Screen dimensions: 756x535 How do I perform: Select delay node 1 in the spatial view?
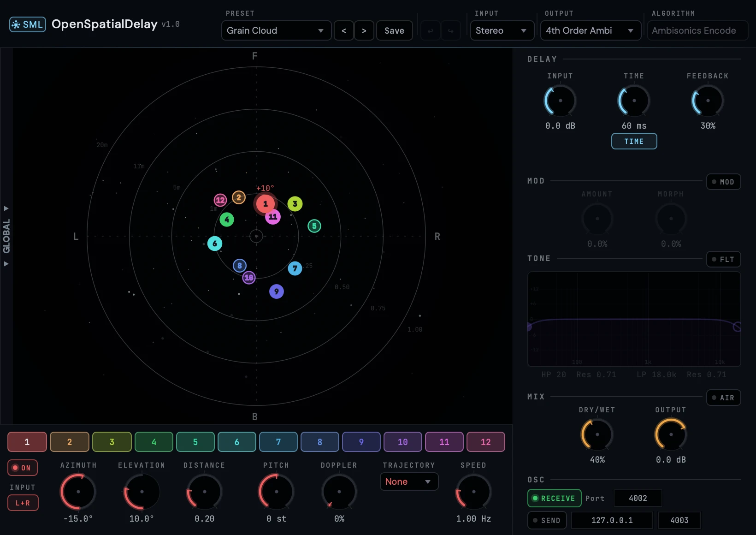(265, 203)
